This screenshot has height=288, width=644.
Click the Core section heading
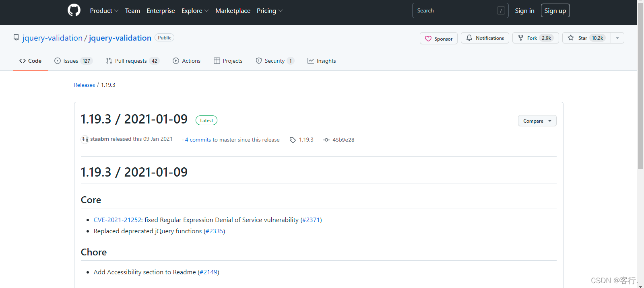click(91, 200)
